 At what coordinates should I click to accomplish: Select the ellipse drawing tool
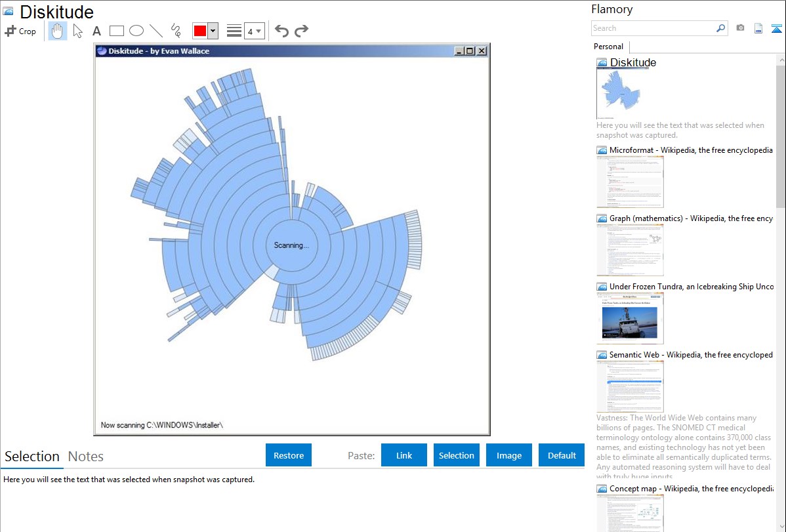point(136,31)
